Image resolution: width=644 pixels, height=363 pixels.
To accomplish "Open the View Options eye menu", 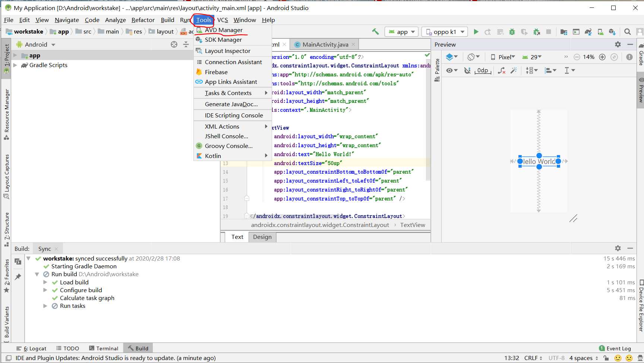I will tap(452, 70).
